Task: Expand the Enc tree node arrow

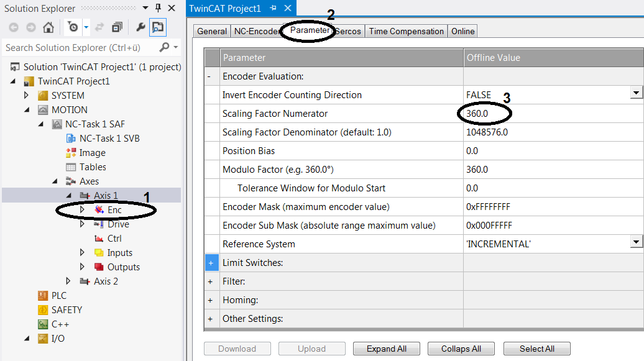Action: point(82,209)
